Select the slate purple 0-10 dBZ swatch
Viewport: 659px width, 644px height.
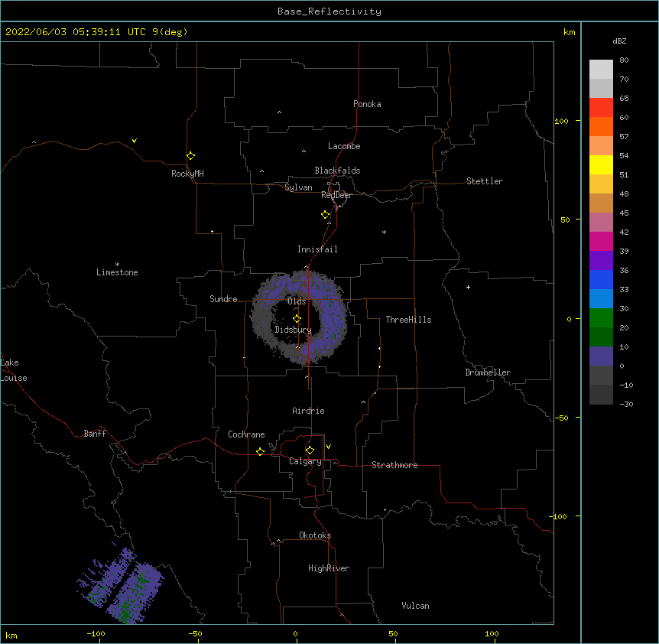(601, 356)
